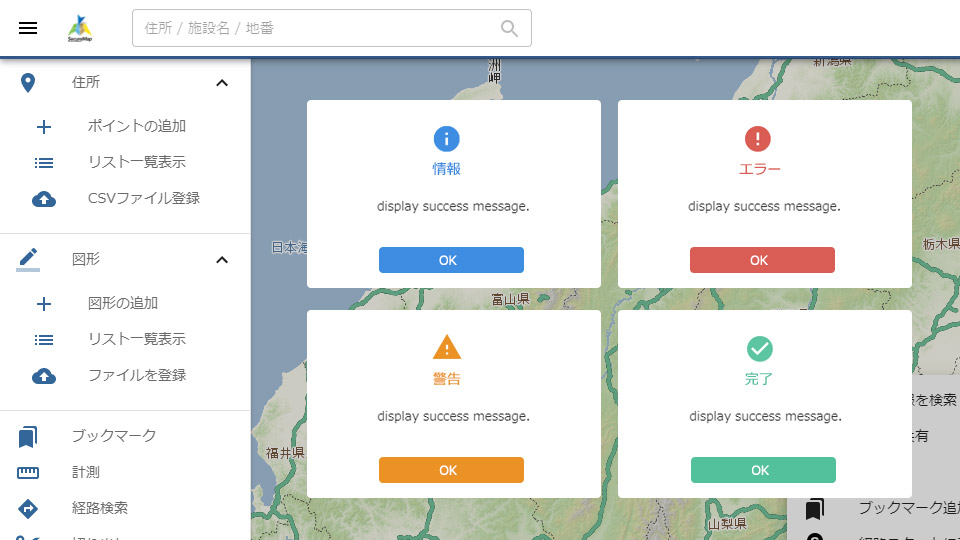Click the 経路検索 directions icon

click(28, 509)
